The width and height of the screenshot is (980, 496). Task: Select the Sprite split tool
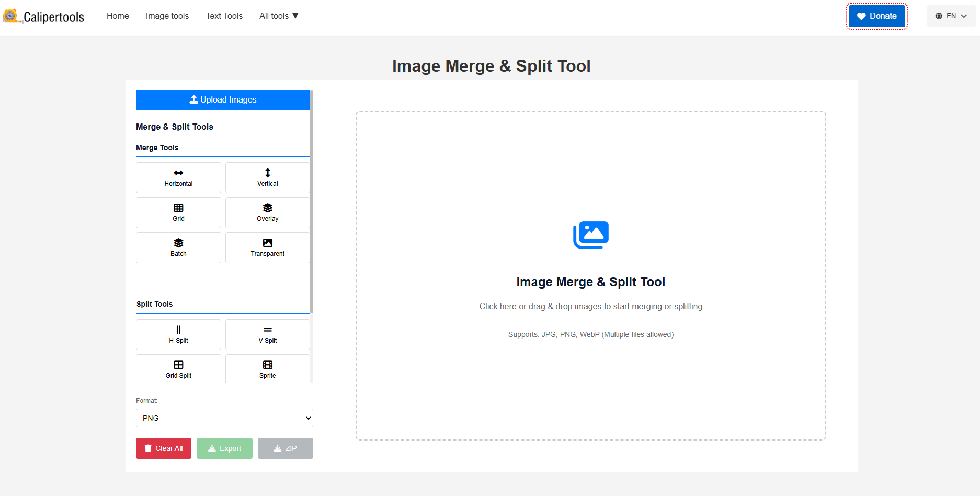268,369
